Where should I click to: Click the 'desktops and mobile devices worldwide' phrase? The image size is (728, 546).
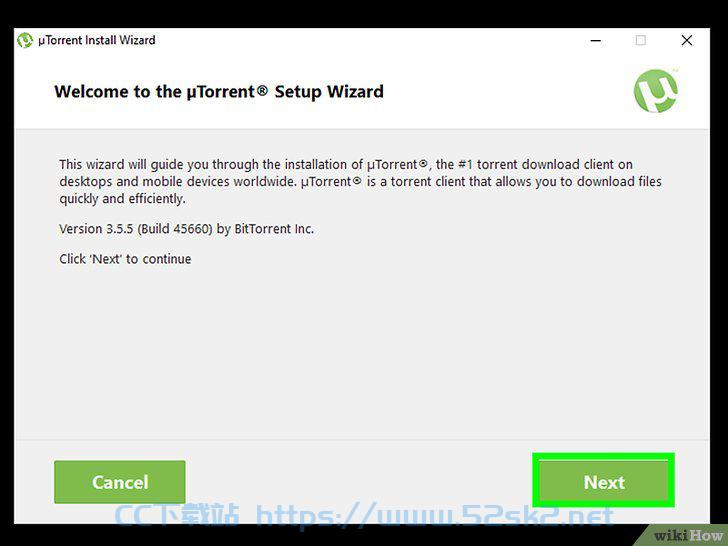pyautogui.click(x=178, y=182)
